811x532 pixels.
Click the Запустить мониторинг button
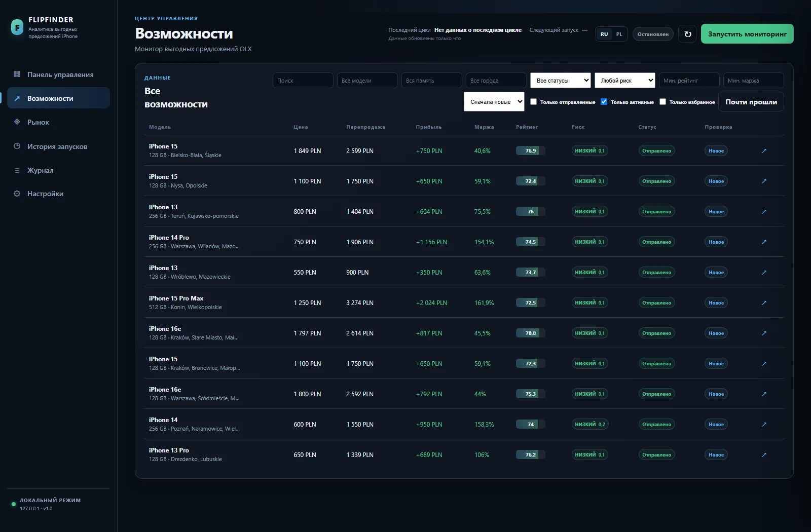pyautogui.click(x=747, y=34)
